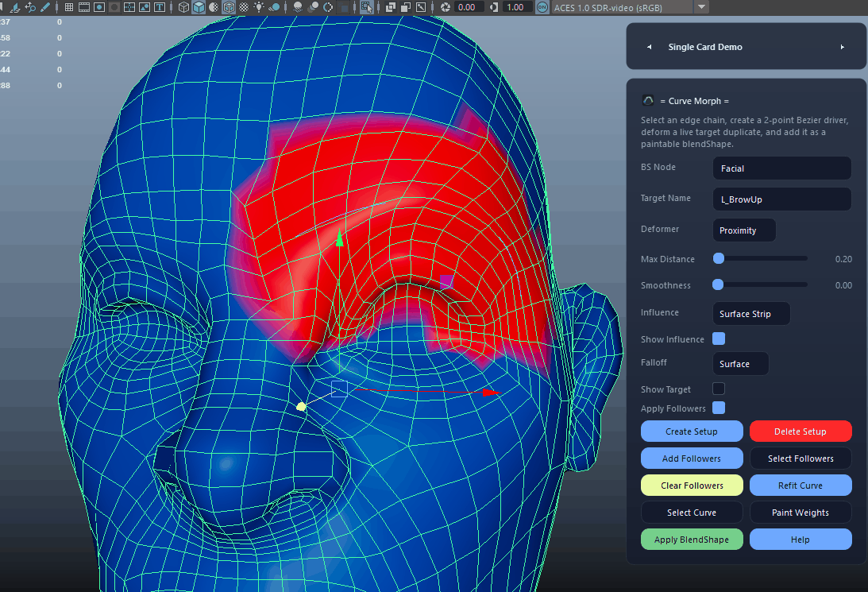This screenshot has width=868, height=592.
Task: Click the Refit Curve button
Action: pyautogui.click(x=800, y=486)
